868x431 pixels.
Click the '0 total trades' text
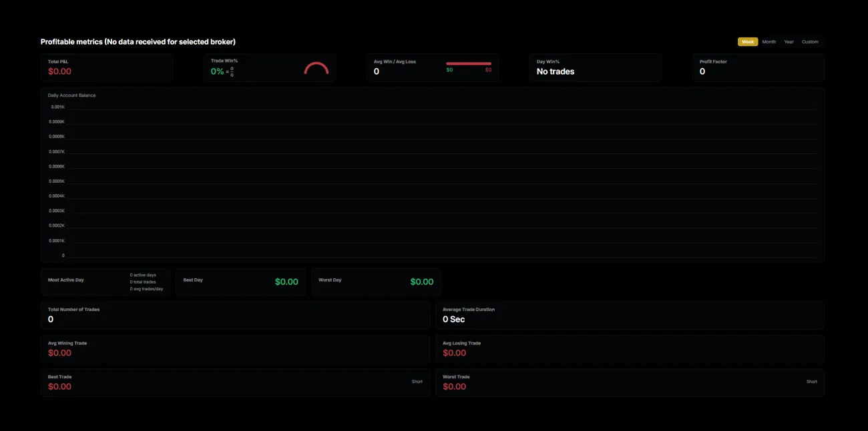(143, 282)
